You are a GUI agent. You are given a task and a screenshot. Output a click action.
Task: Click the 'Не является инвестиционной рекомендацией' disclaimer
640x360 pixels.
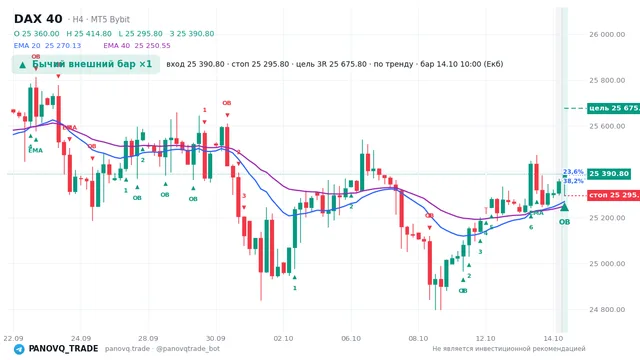pyautogui.click(x=509, y=349)
